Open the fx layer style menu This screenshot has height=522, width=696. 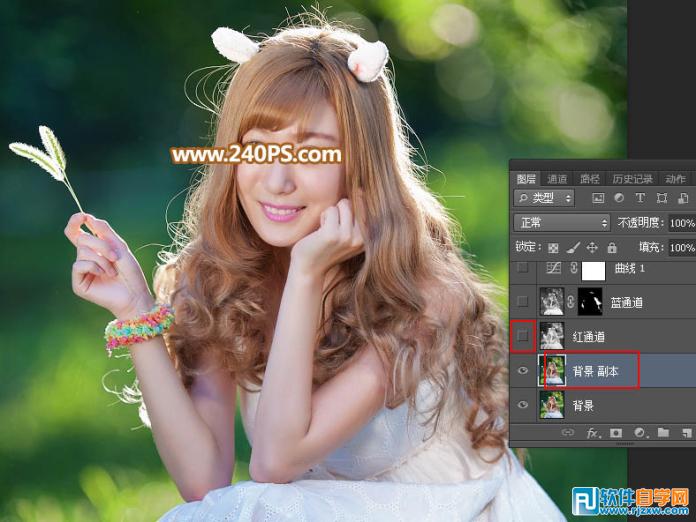tap(592, 433)
